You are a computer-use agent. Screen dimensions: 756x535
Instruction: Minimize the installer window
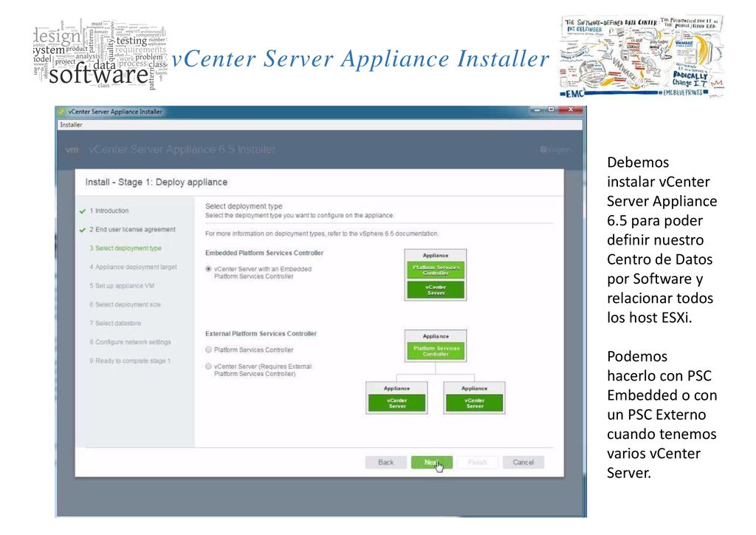pyautogui.click(x=537, y=110)
